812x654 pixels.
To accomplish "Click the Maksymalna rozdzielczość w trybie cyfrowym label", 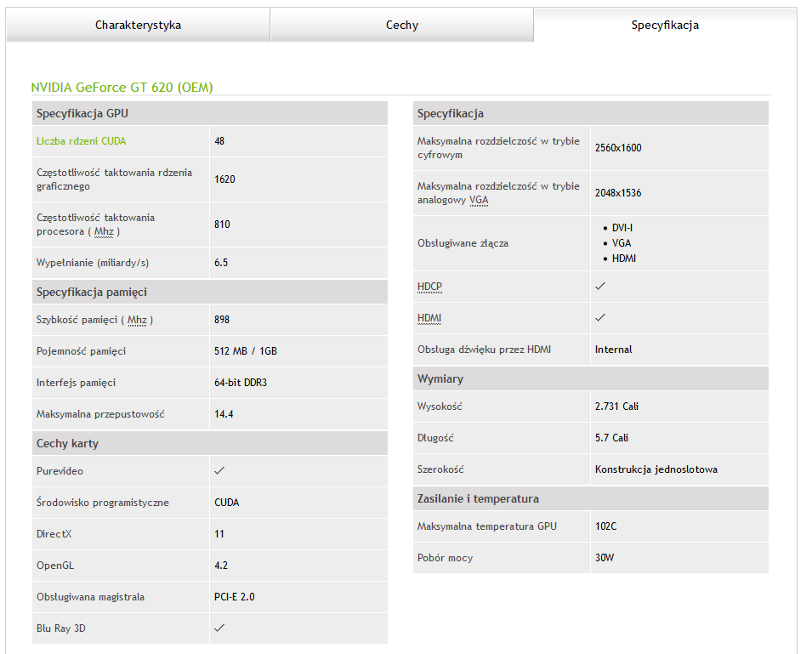I will 499,148.
